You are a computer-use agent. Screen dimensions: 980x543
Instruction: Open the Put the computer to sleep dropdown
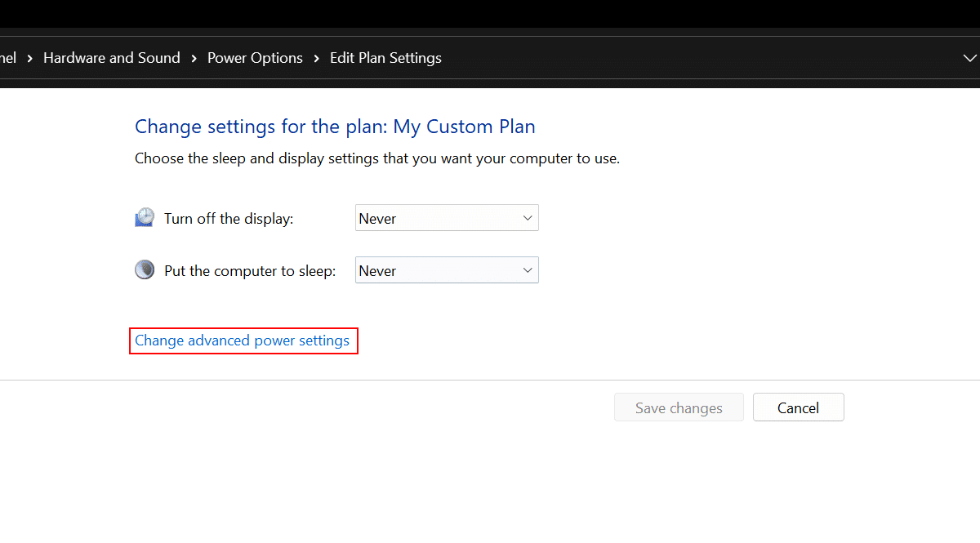(447, 270)
